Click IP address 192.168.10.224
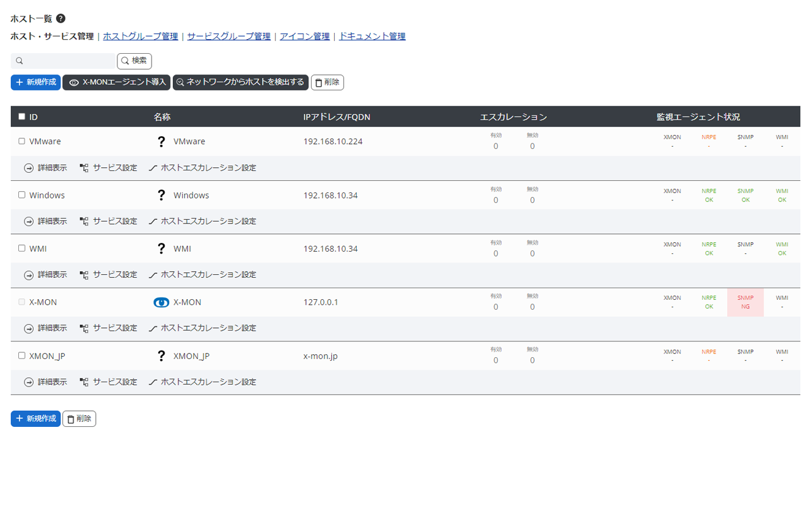The width and height of the screenshot is (812, 527). (333, 142)
